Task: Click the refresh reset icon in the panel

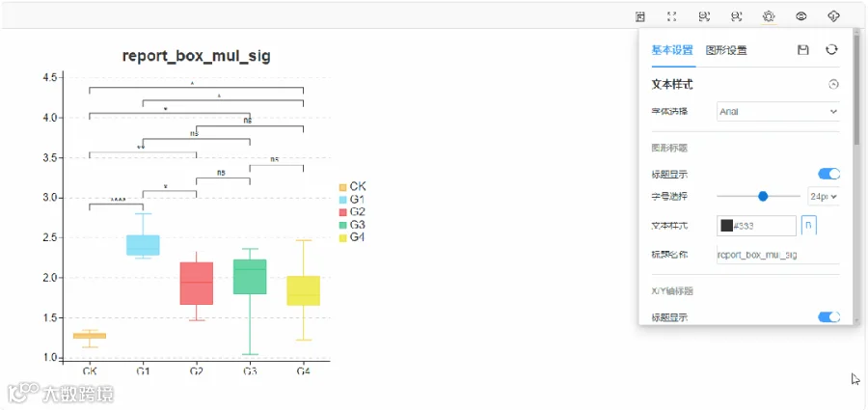Action: [x=831, y=50]
